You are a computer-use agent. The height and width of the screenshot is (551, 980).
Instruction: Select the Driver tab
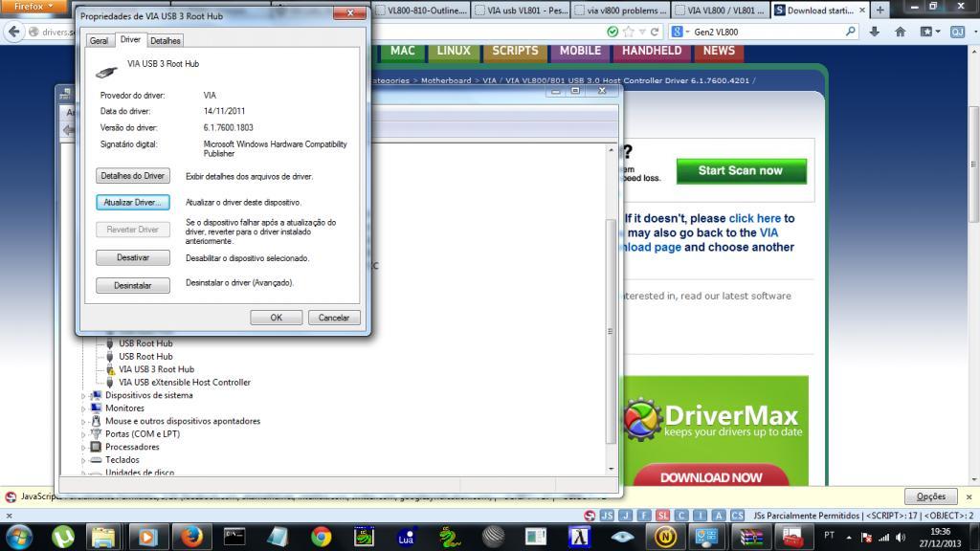130,39
